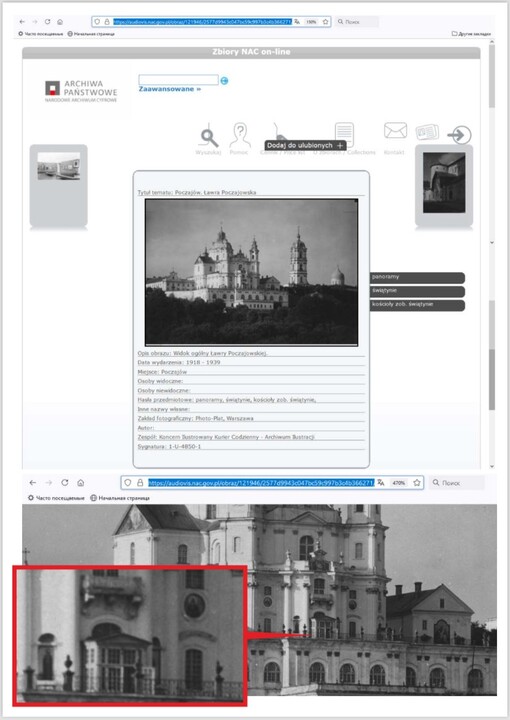Image resolution: width=510 pixels, height=720 pixels.
Task: Open the Pomoc help icon
Action: [240, 135]
